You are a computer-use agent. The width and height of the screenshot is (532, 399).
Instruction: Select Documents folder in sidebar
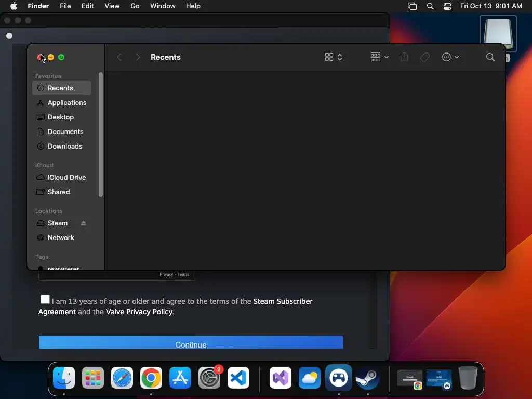click(62, 131)
